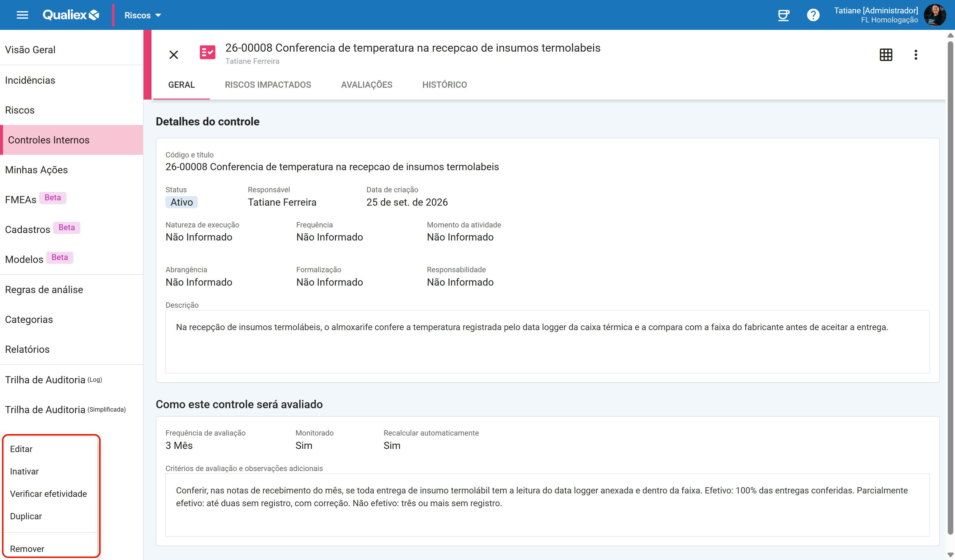The height and width of the screenshot is (560, 955).
Task: Go to Visão Geral in sidebar
Action: (72, 50)
